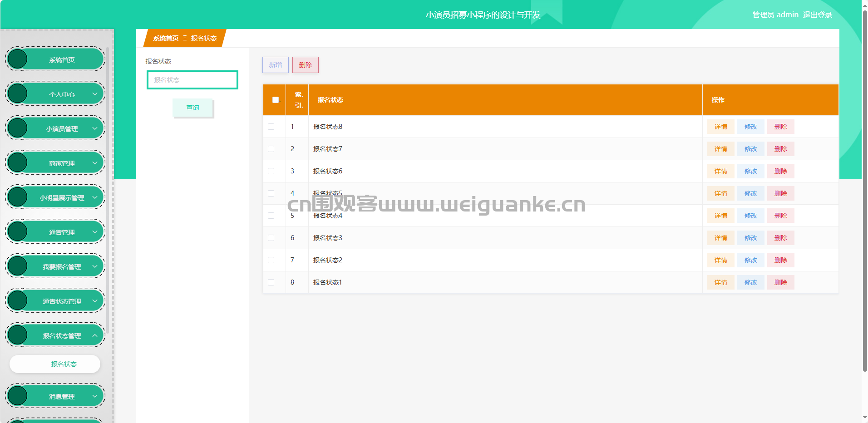Screen dimensions: 868x423
Task: Click the circle icon beside 消息管理
Action: click(x=18, y=396)
